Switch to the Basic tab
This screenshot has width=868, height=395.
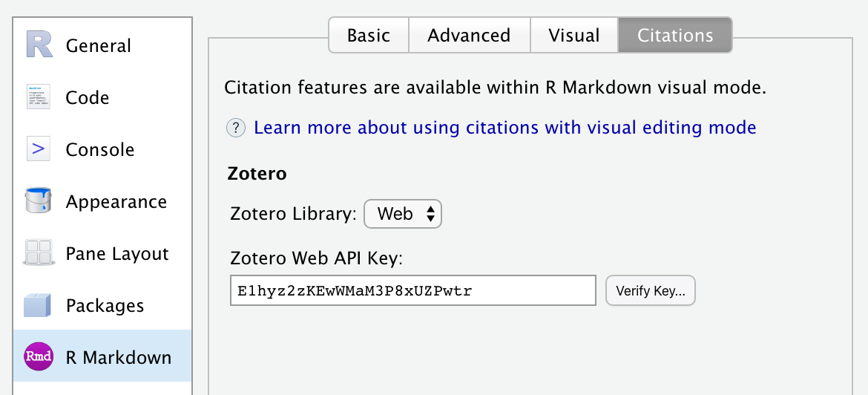368,36
